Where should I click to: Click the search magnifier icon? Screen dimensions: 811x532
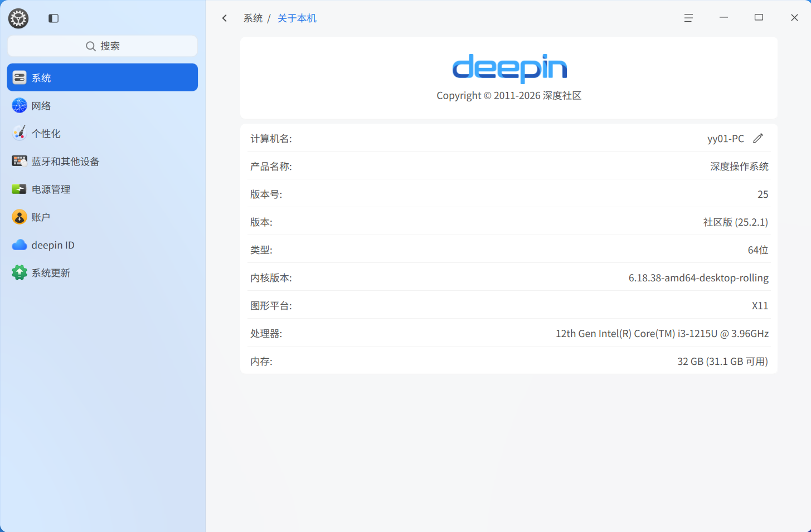[x=90, y=46]
